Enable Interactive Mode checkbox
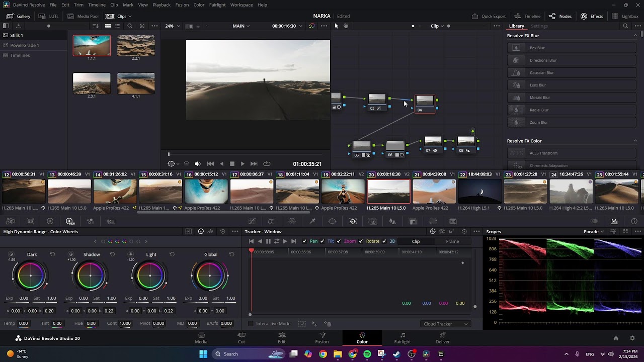 (x=252, y=324)
